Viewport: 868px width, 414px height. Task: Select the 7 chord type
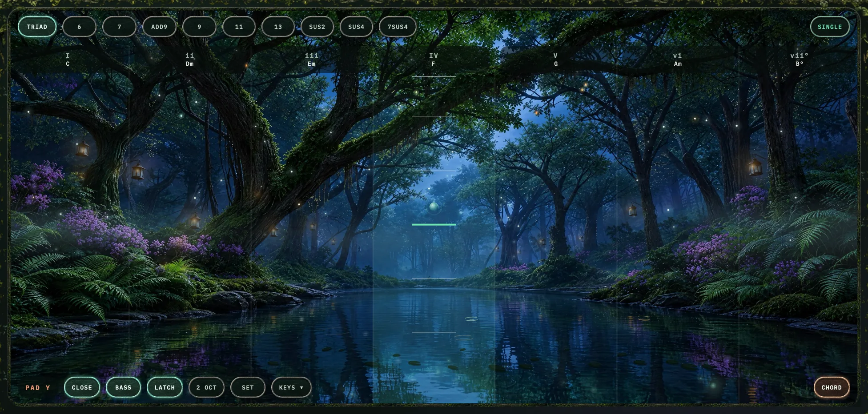pos(119,27)
